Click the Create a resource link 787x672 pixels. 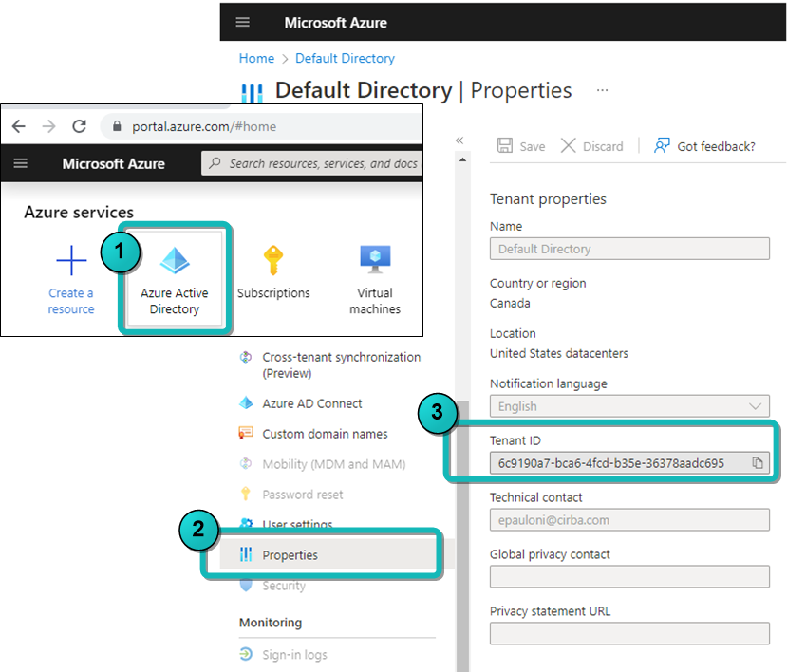71,301
